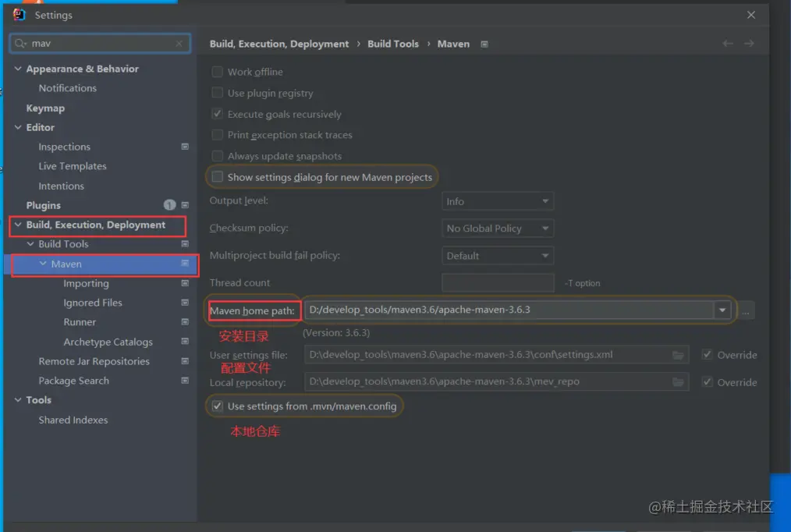This screenshot has width=791, height=532.
Task: Open Archetype Catalogs settings
Action: pos(108,342)
